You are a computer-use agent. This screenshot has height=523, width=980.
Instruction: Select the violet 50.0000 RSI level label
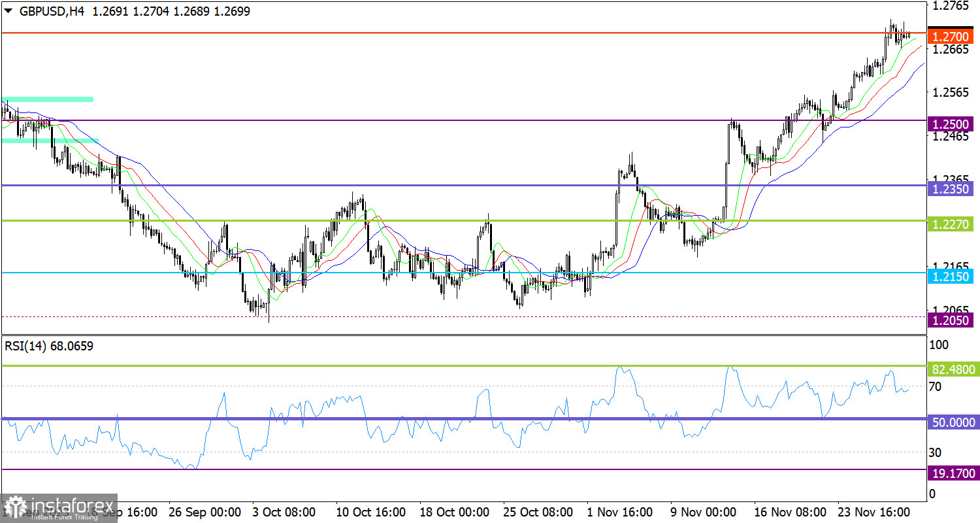(x=954, y=423)
